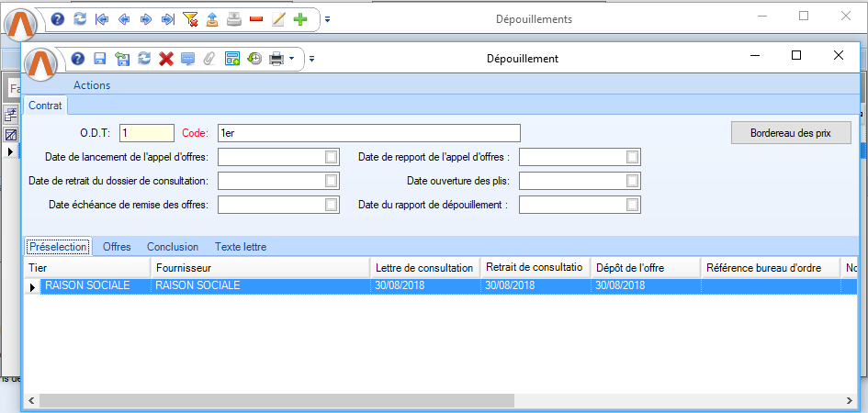The width and height of the screenshot is (868, 413).
Task: Jump to last record with navigation arrow
Action: pos(167,18)
